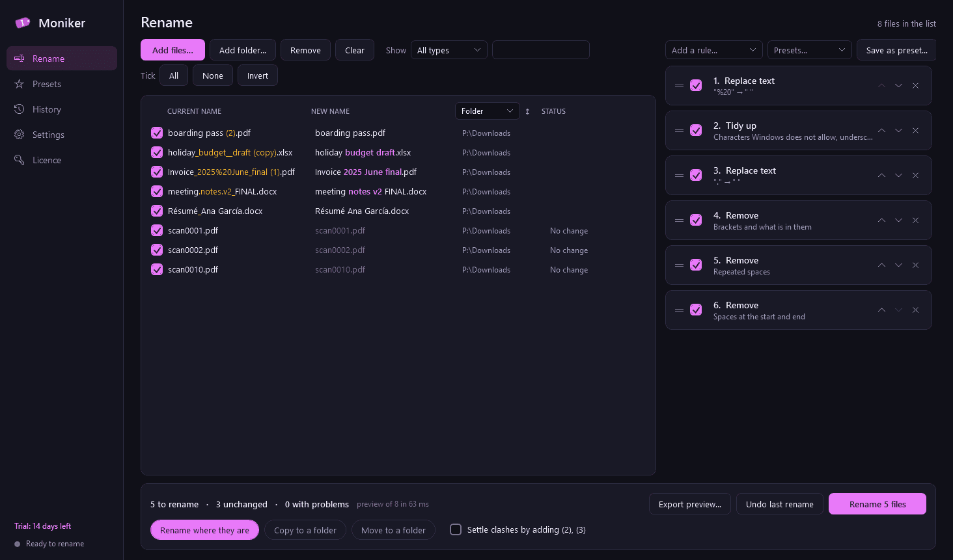Grab drag handle of Tidy up rule
Viewport: 953px width, 560px height.
click(x=679, y=131)
